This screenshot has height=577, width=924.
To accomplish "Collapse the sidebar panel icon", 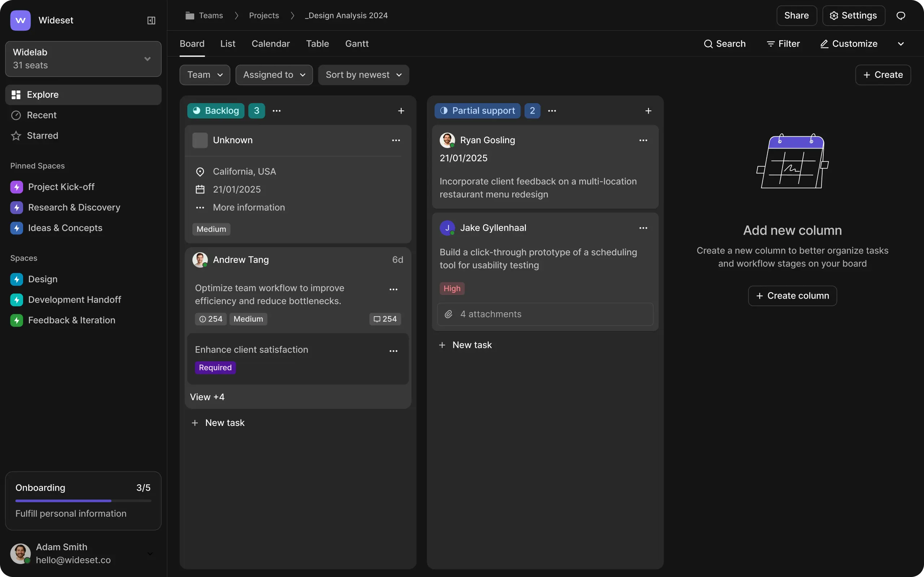I will pyautogui.click(x=151, y=20).
